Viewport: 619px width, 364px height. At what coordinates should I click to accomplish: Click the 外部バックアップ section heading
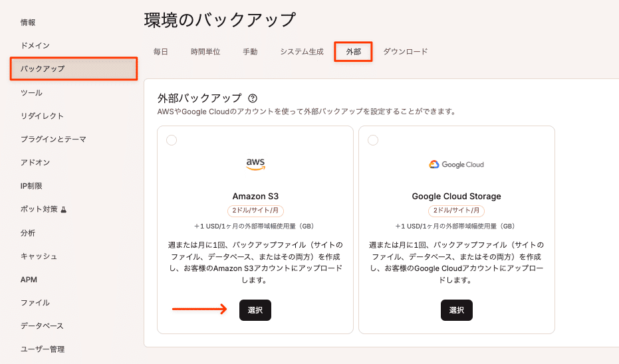click(199, 98)
